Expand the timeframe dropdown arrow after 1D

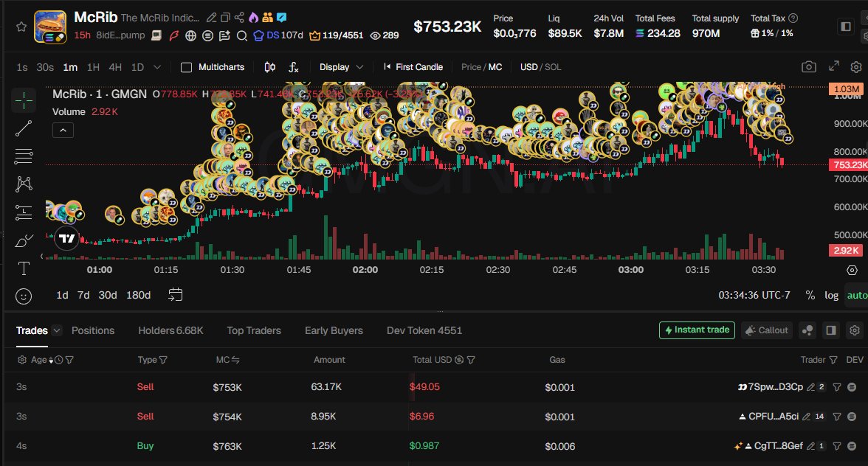point(157,67)
